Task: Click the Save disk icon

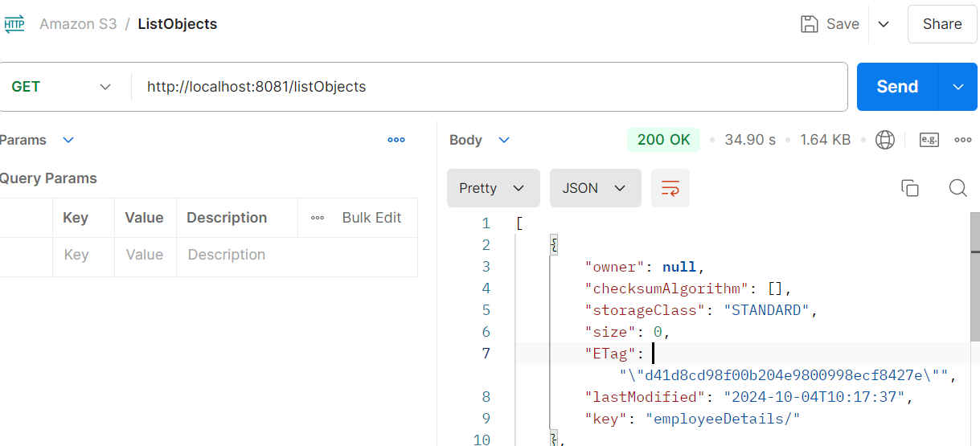Action: coord(810,24)
